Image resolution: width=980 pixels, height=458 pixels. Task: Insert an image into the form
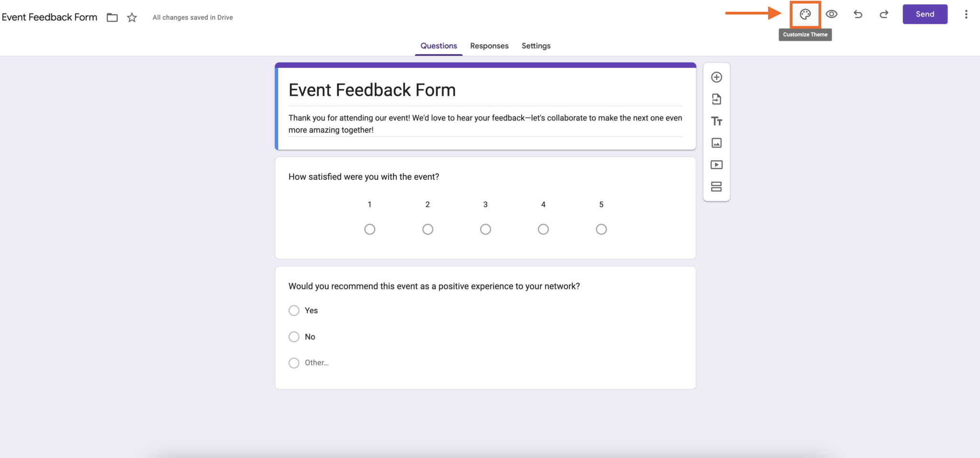click(x=716, y=142)
